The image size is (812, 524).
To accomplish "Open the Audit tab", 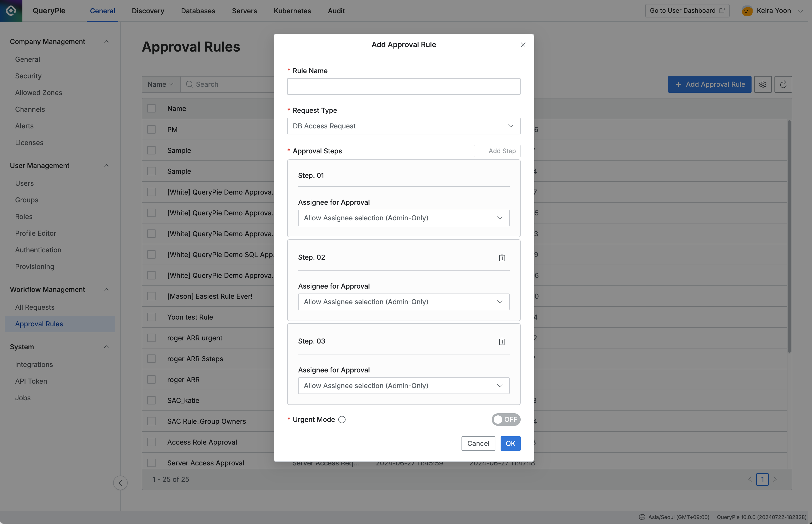I will (336, 11).
